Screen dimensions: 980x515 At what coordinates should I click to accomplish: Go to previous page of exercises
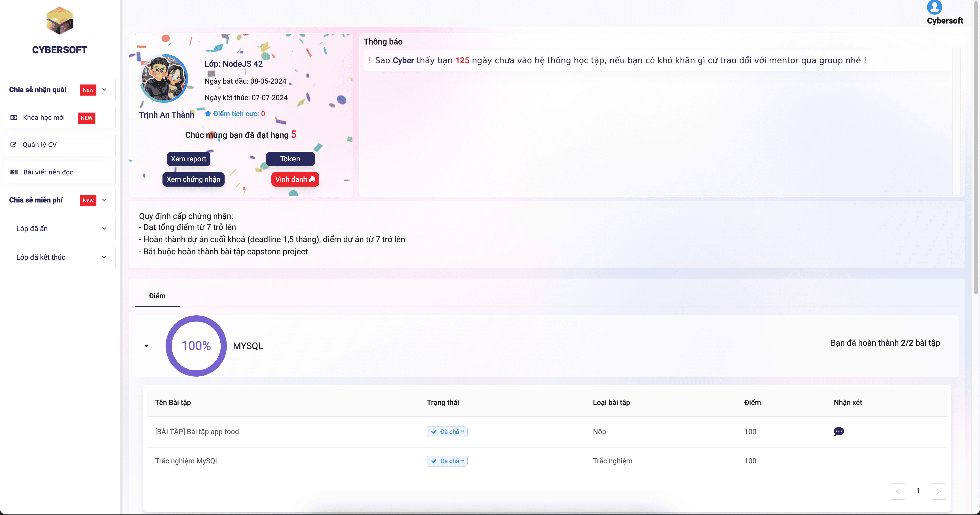click(898, 491)
